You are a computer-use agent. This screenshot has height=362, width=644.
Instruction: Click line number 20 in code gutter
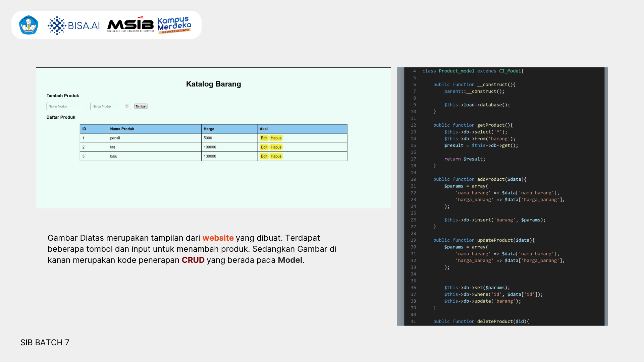(413, 179)
